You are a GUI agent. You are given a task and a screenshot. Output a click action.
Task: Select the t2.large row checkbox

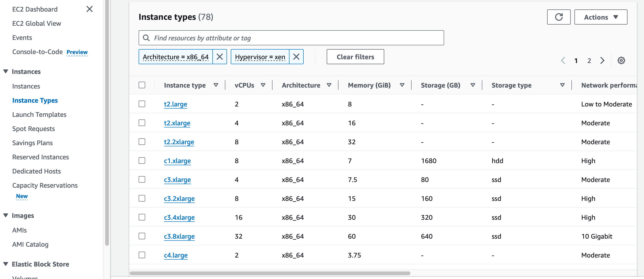[142, 104]
